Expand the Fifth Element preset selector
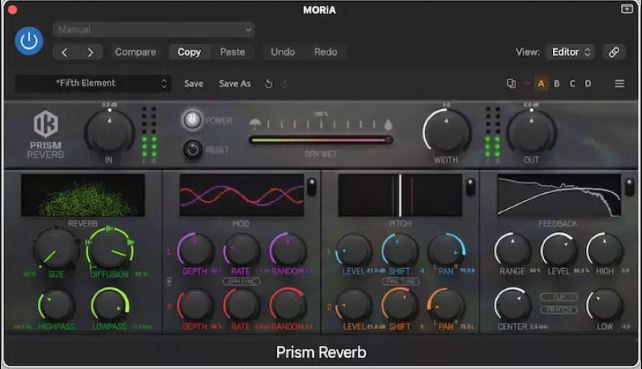 coord(93,84)
